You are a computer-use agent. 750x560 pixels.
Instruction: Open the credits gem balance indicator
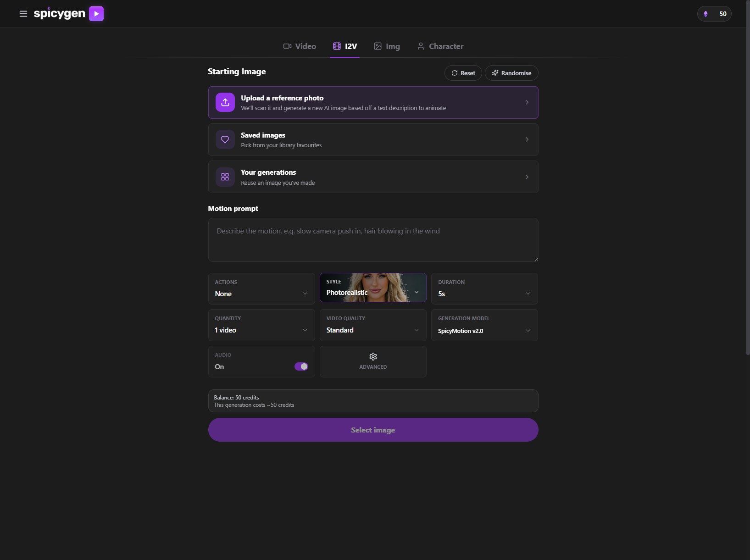tap(714, 14)
